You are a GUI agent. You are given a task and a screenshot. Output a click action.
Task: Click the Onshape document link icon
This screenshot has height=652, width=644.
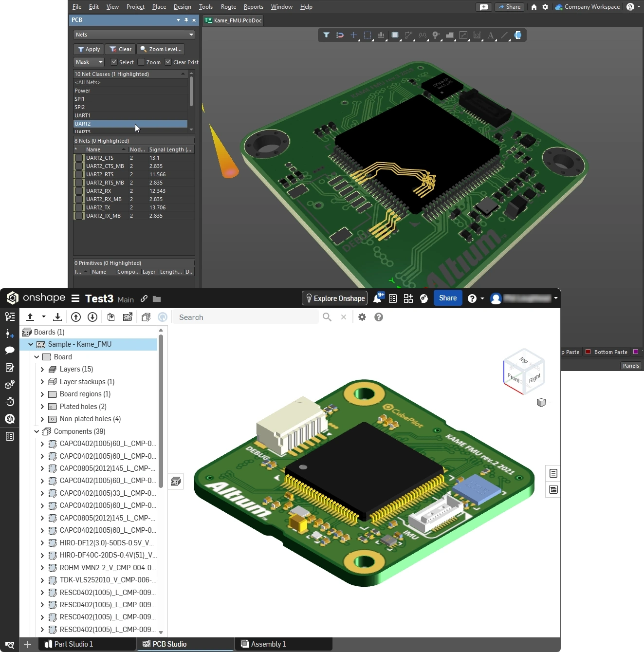(x=144, y=299)
